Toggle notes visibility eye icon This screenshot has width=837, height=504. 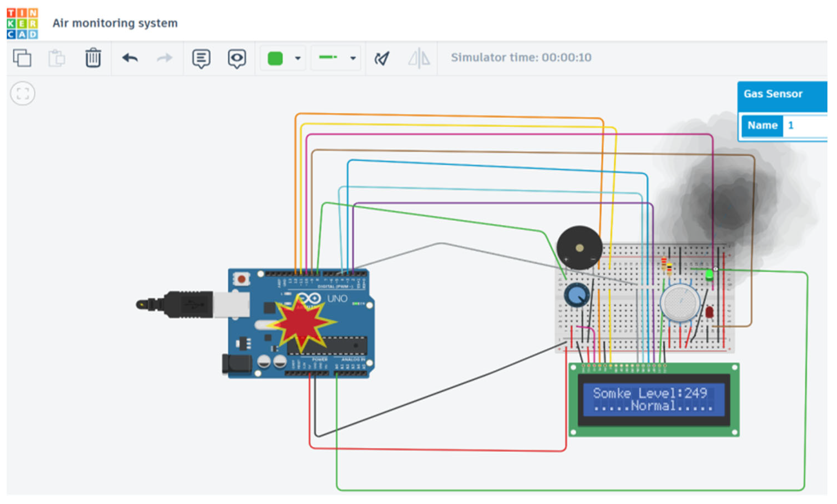[x=237, y=59]
